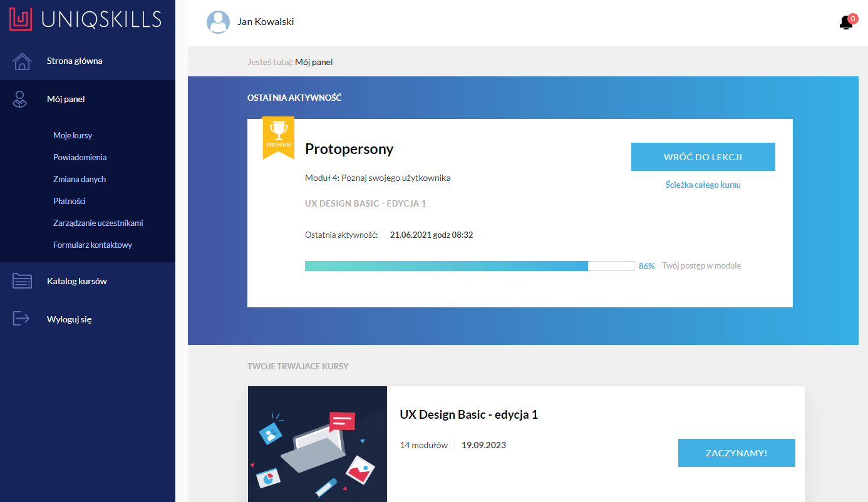
Task: Click the UNIQSKILLS logo icon
Action: click(x=20, y=19)
